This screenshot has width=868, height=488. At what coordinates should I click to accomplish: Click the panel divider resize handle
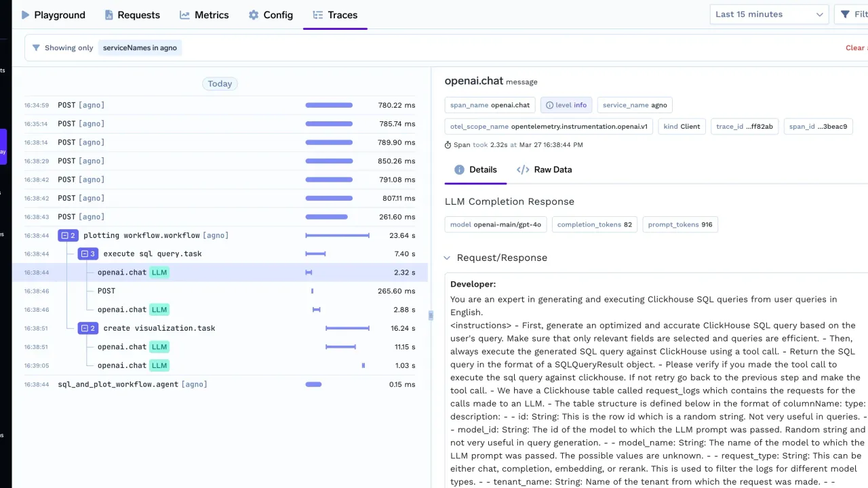pos(431,315)
